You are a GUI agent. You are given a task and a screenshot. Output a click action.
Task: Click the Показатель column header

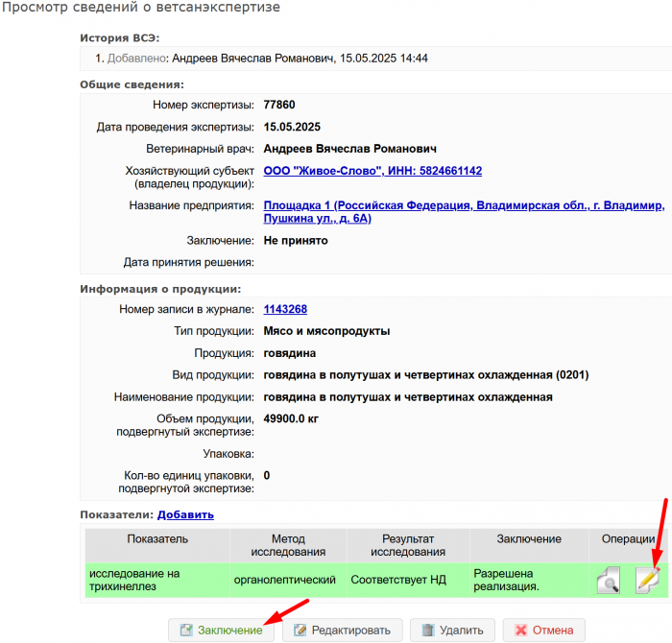point(157,539)
